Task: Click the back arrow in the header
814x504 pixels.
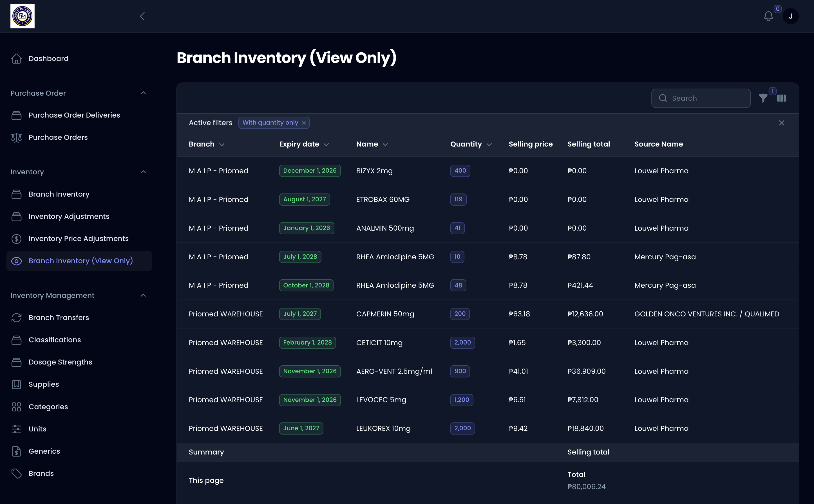Action: [x=142, y=16]
